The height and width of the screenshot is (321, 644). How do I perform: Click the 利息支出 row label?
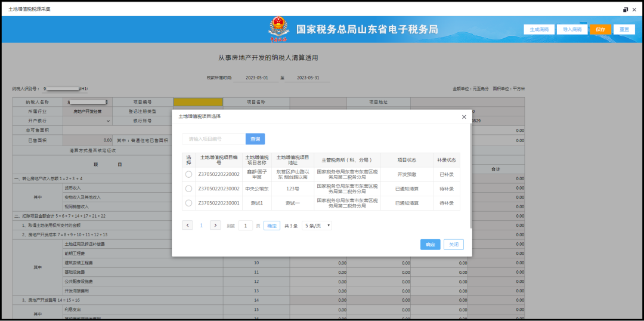click(73, 309)
